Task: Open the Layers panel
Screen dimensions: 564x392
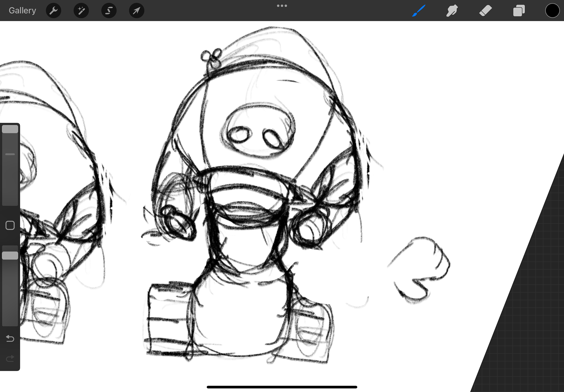Action: 519,11
